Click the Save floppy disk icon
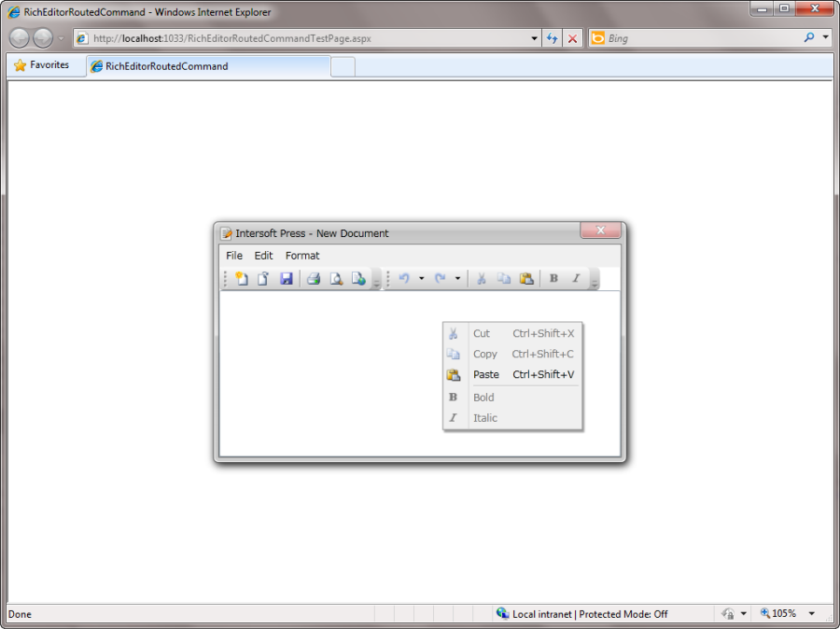Viewport: 840px width, 629px height. point(287,278)
